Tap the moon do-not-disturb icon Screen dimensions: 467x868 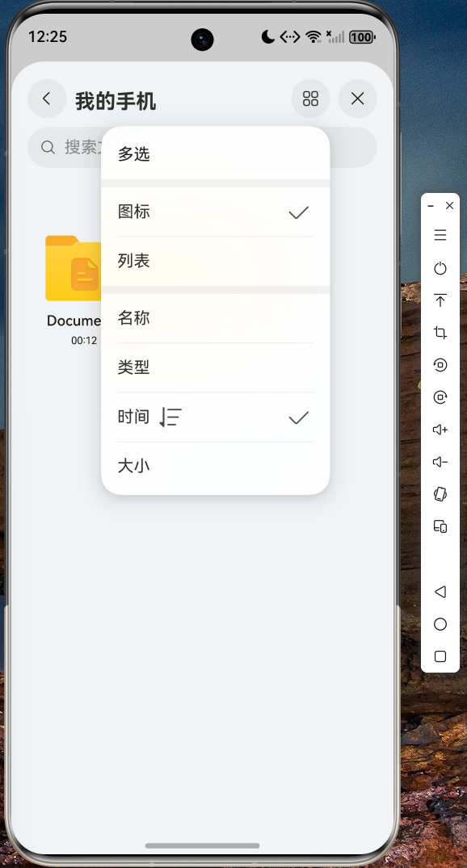coord(268,37)
